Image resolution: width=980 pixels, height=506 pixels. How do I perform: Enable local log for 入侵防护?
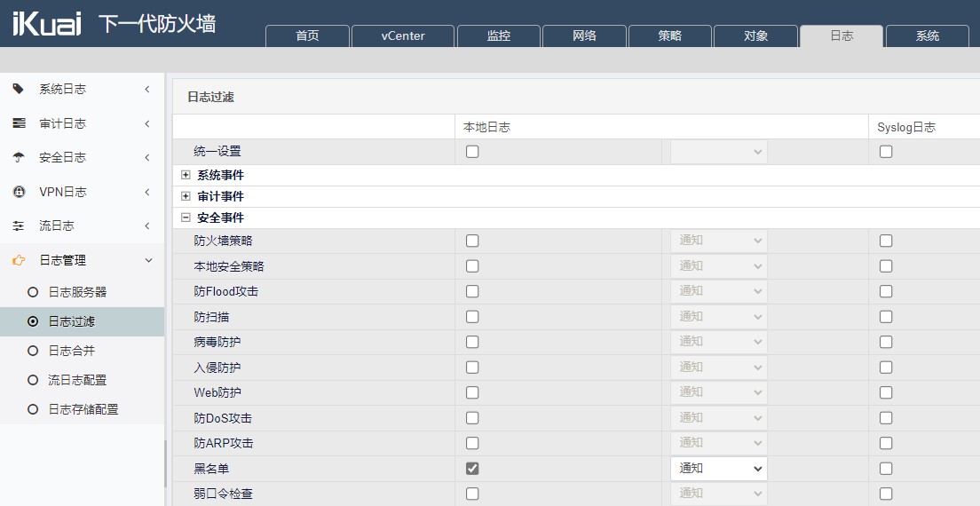coord(472,368)
